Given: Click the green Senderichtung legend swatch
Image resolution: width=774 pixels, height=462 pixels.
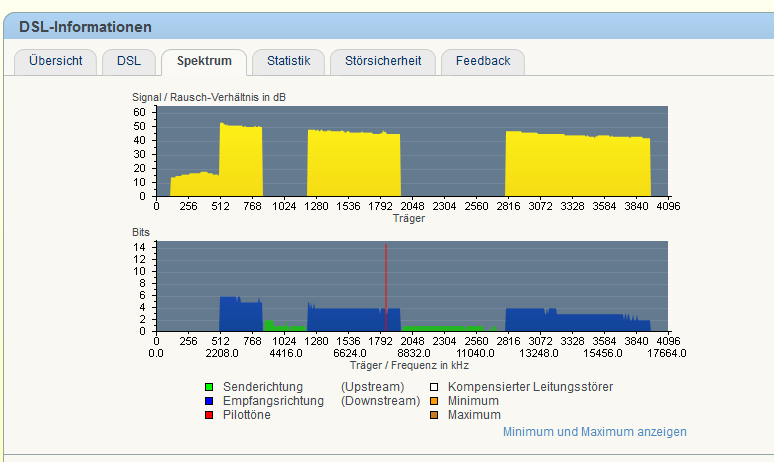Looking at the screenshot, I should (x=209, y=387).
